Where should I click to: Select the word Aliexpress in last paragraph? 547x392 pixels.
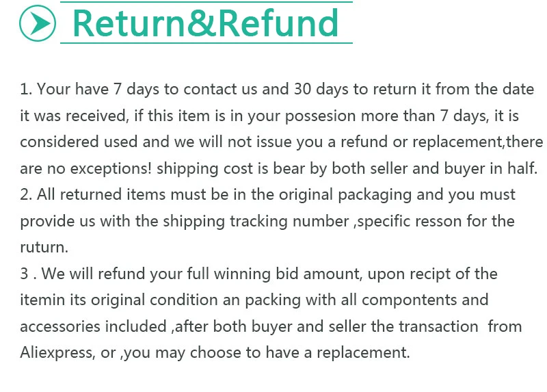57,352
